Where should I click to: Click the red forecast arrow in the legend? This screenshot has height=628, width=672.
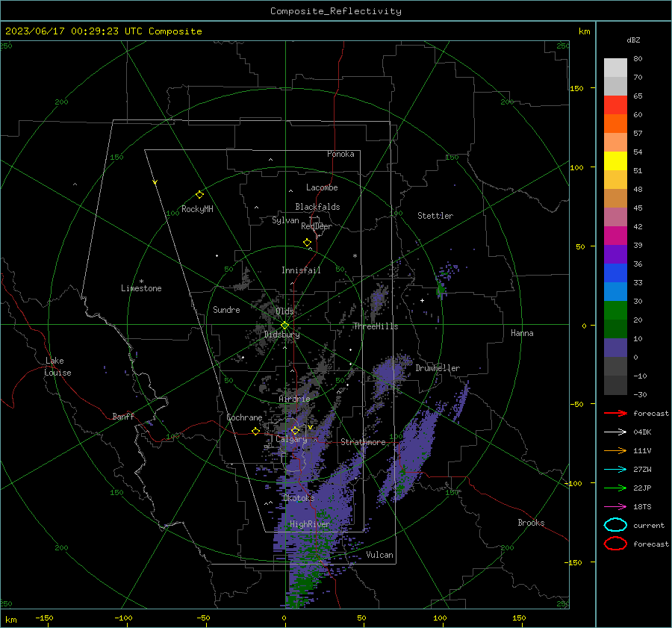pos(615,413)
